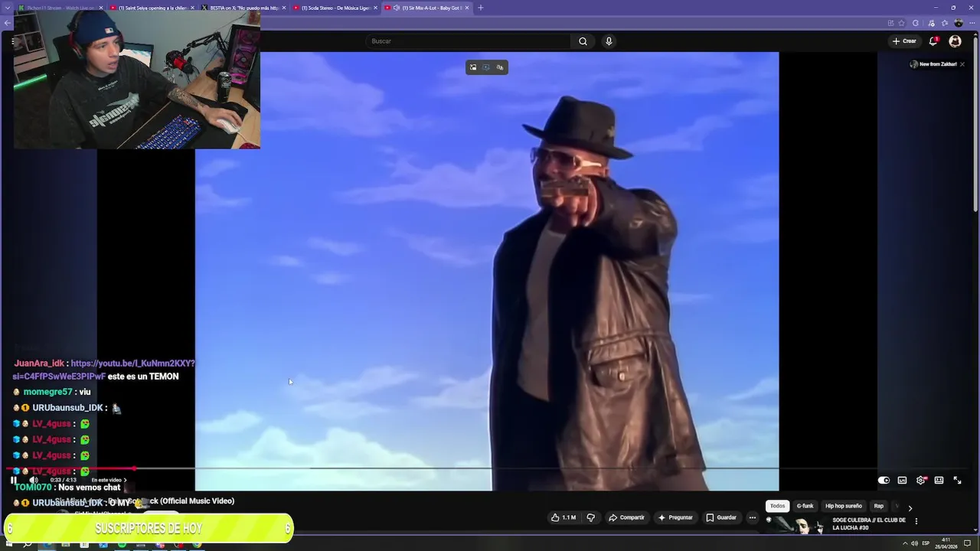
Task: Click the third overlay icon above video
Action: [500, 67]
